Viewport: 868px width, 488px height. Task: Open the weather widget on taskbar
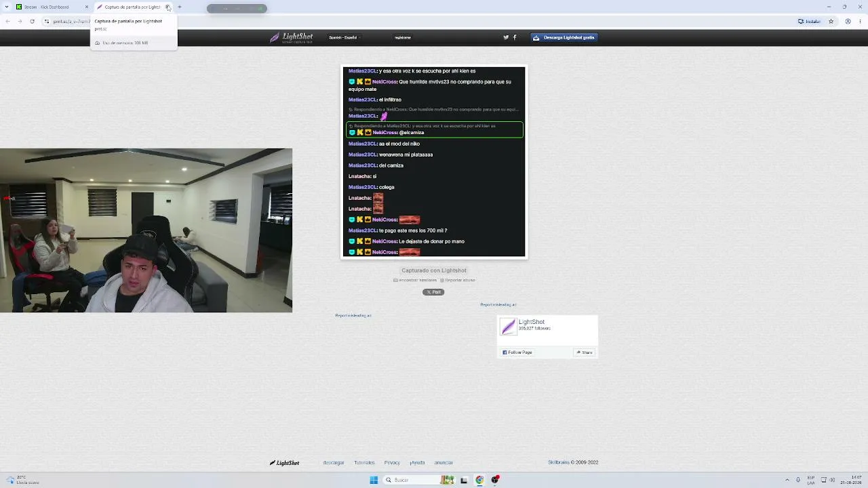pos(22,480)
